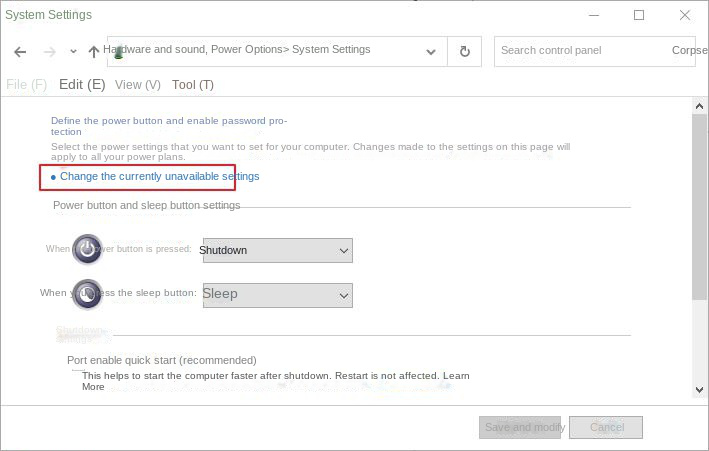Screen dimensions: 709x451
Task: Open the Edit (E) menu
Action: (82, 85)
